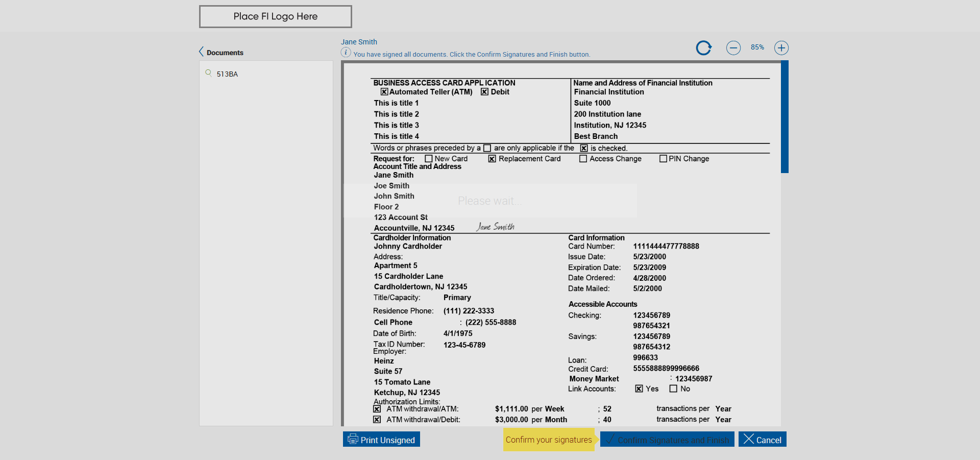Click the Place FI Logo Here box
980x460 pixels.
click(276, 16)
